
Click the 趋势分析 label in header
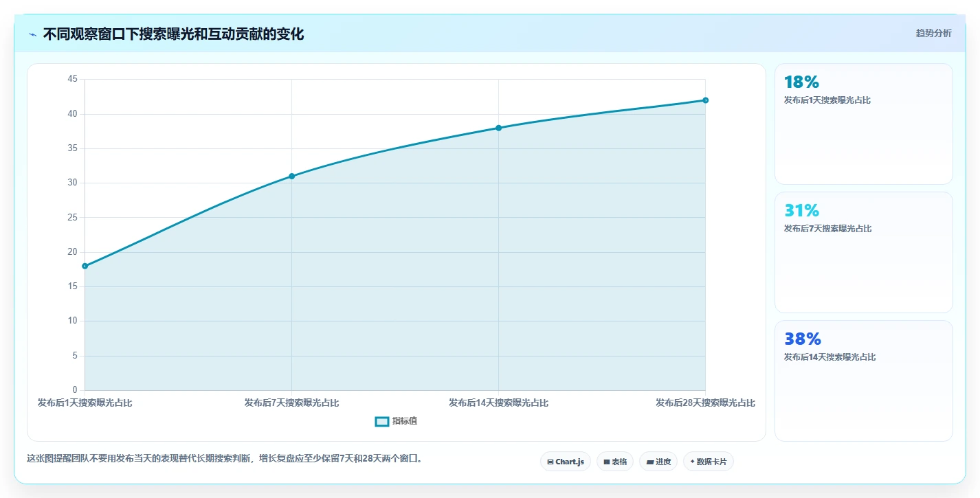(x=933, y=33)
